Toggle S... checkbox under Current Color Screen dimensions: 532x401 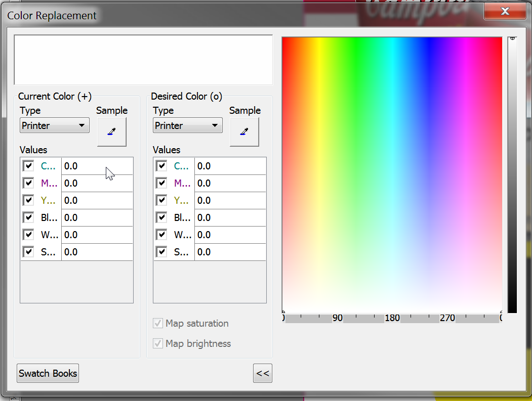[x=28, y=252]
